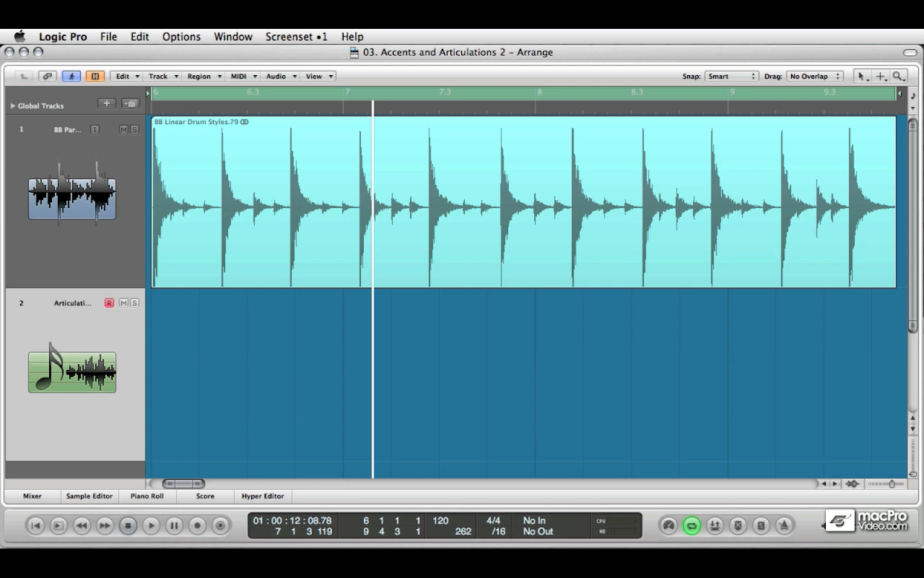Click the Record transport button

pos(197,526)
